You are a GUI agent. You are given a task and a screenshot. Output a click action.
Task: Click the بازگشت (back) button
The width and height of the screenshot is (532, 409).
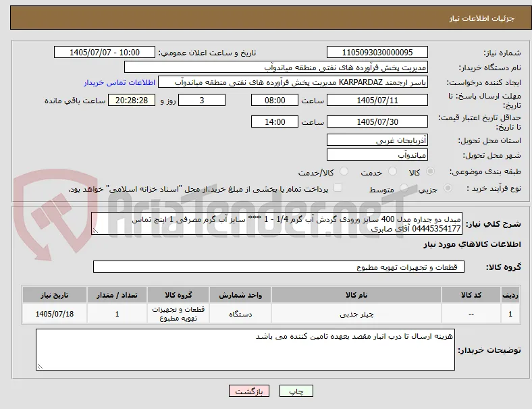[249, 391]
